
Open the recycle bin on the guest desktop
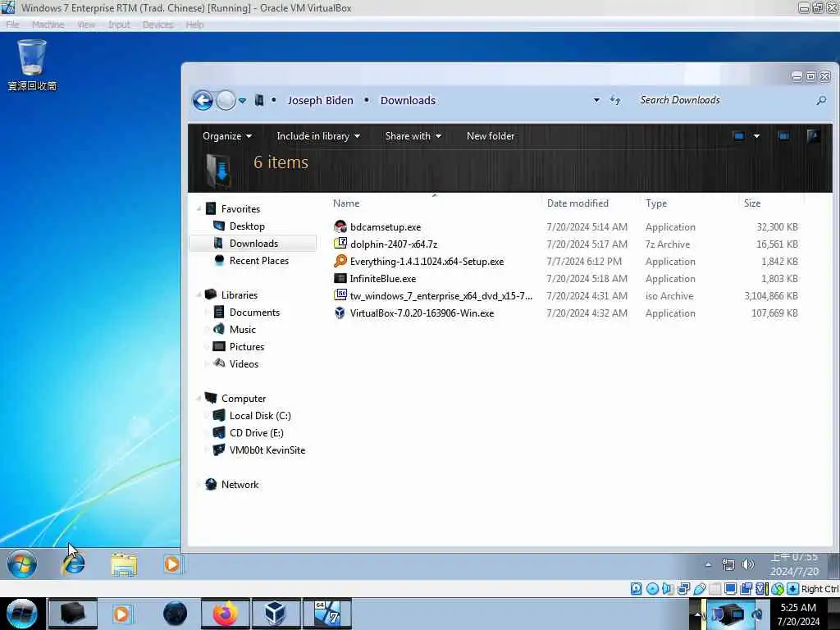click(x=32, y=66)
